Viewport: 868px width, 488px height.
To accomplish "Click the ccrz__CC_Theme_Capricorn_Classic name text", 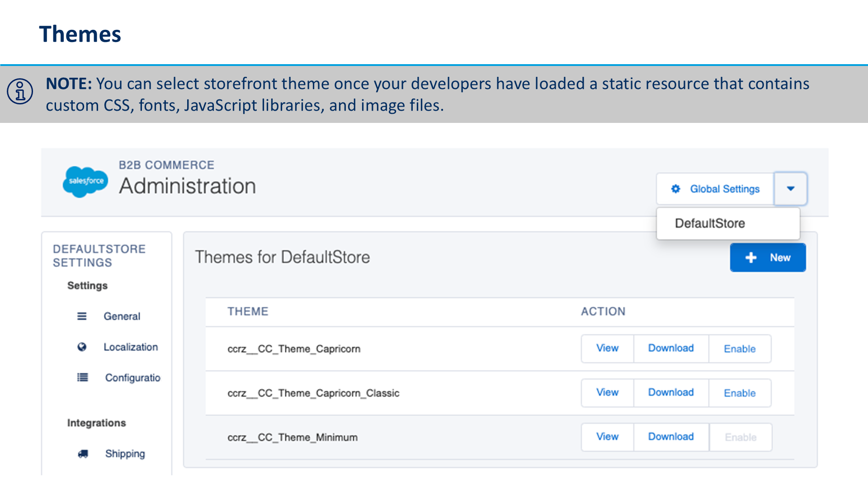I will click(x=313, y=393).
